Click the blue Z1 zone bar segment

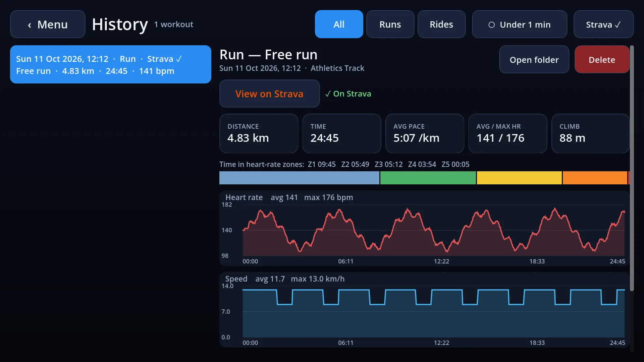pos(299,178)
